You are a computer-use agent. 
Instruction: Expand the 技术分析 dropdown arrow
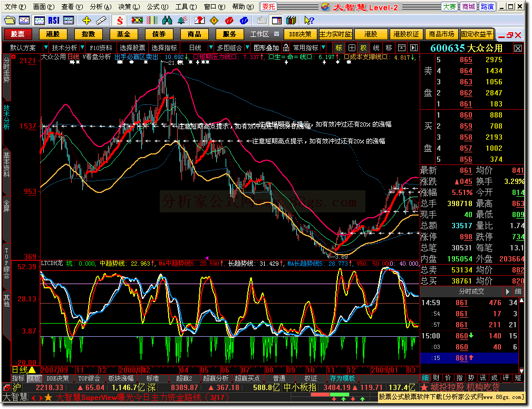click(x=82, y=47)
